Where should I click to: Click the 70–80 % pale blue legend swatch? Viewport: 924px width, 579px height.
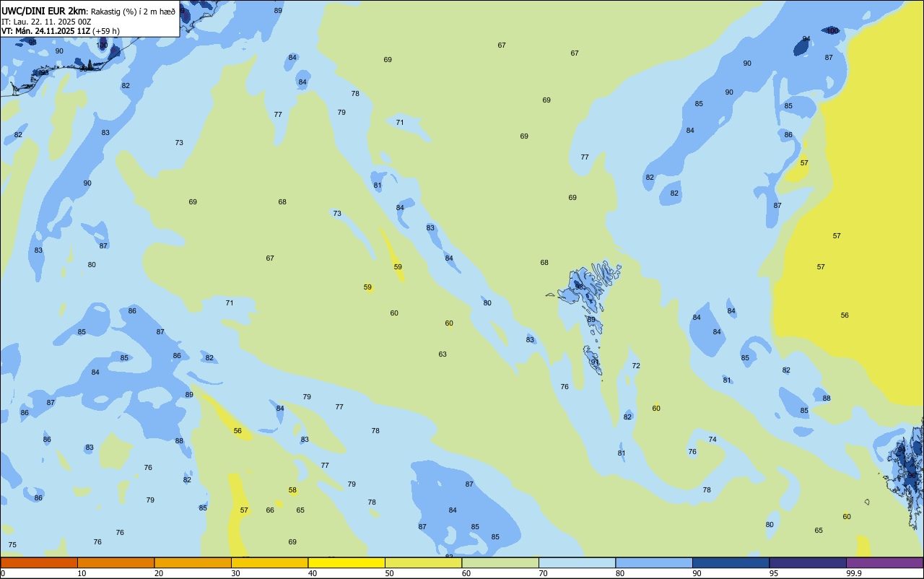coord(577,562)
